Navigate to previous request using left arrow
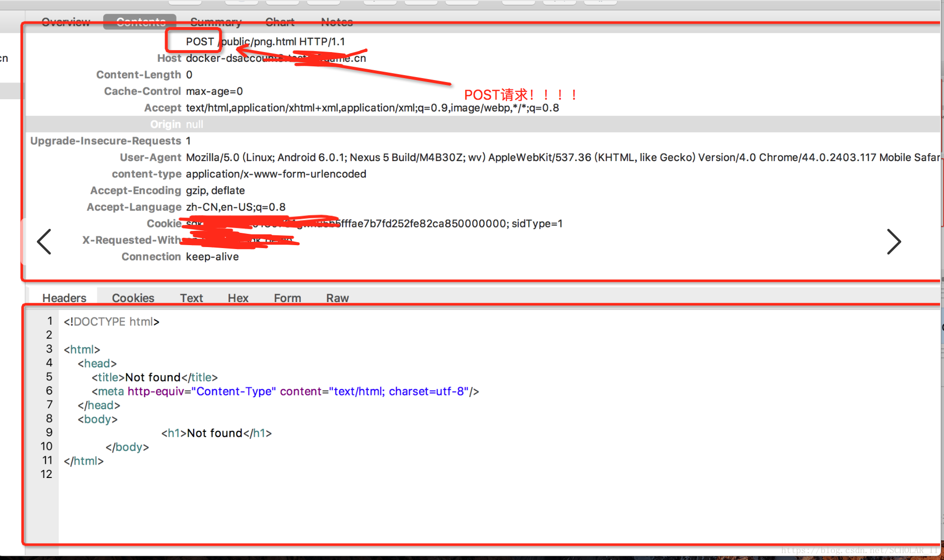Viewport: 944px width, 560px height. click(x=44, y=241)
